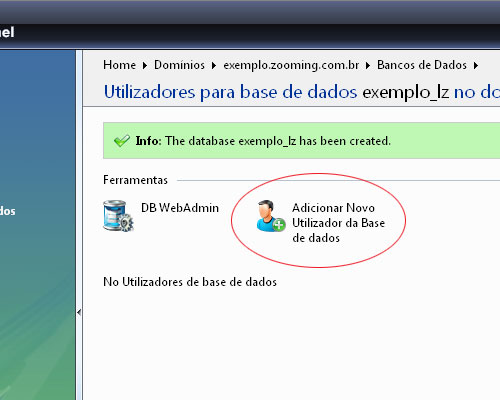Click the green checkmark info icon

point(122,141)
